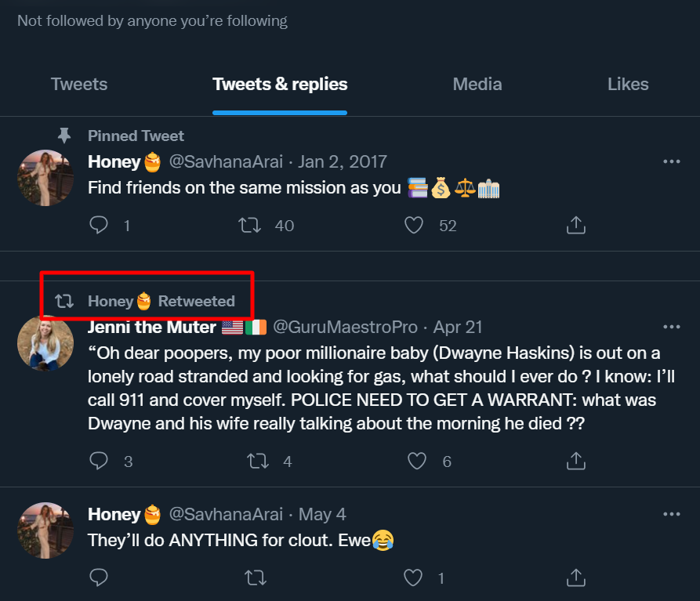Open more options on the pinned tweet
The image size is (700, 601).
[672, 162]
